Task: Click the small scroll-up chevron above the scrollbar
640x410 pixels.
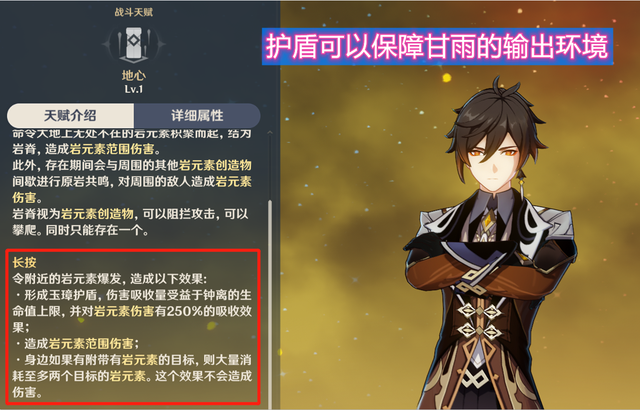Action: 270,133
